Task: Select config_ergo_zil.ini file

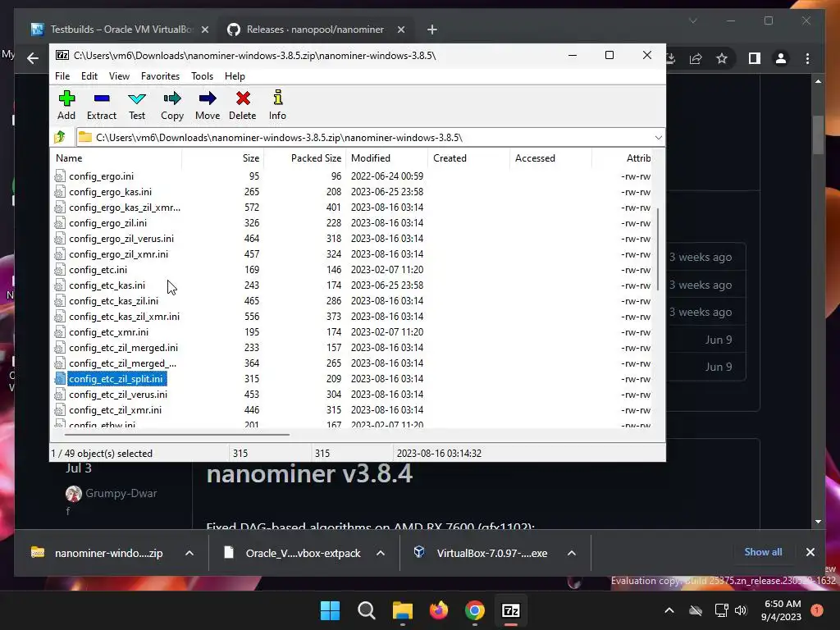Action: point(107,223)
